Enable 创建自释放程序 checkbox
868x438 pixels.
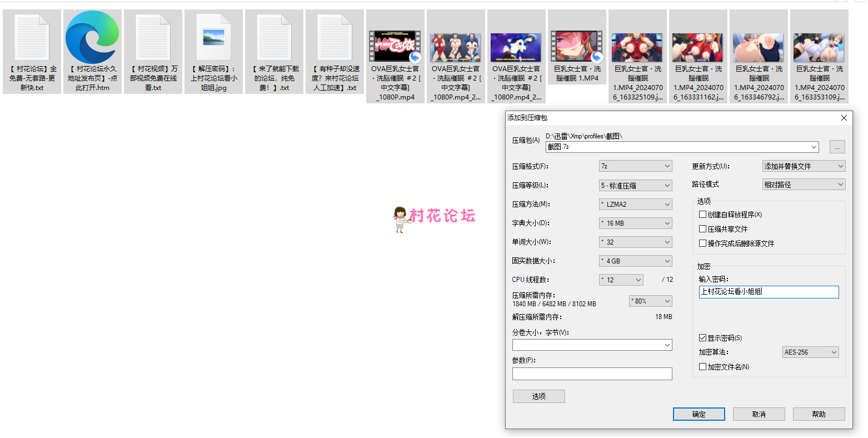tap(702, 214)
